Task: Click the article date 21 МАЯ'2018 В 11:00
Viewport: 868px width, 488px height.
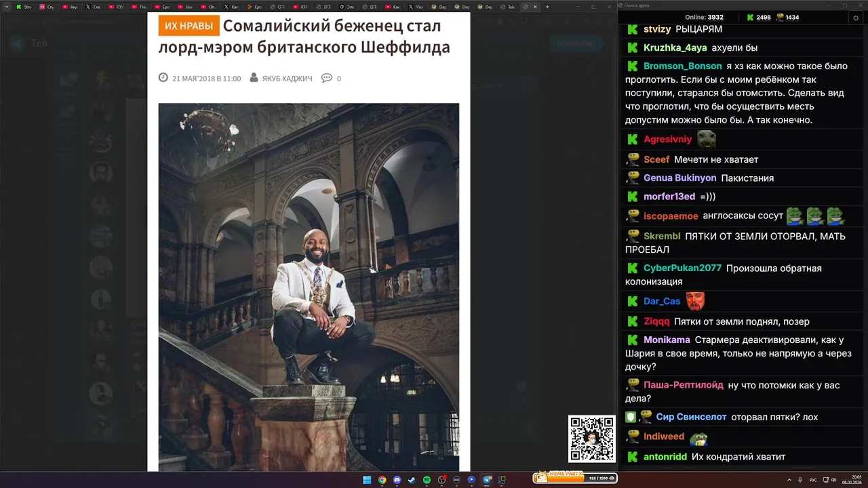Action: point(207,79)
